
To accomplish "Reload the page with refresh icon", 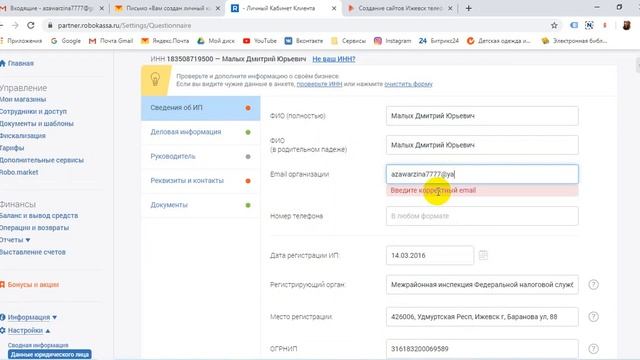I will [31, 25].
